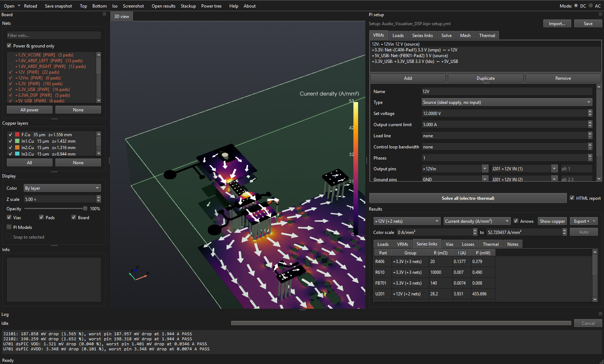
Task: Click the Import... button
Action: [557, 24]
